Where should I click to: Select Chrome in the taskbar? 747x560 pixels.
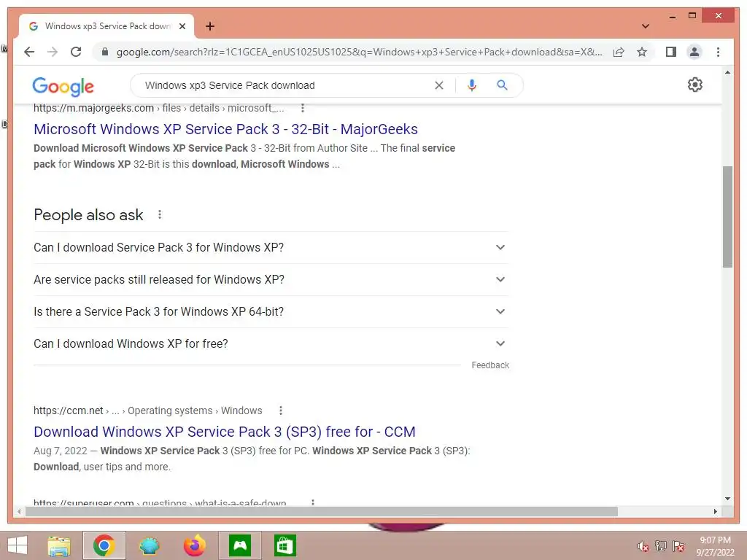104,545
